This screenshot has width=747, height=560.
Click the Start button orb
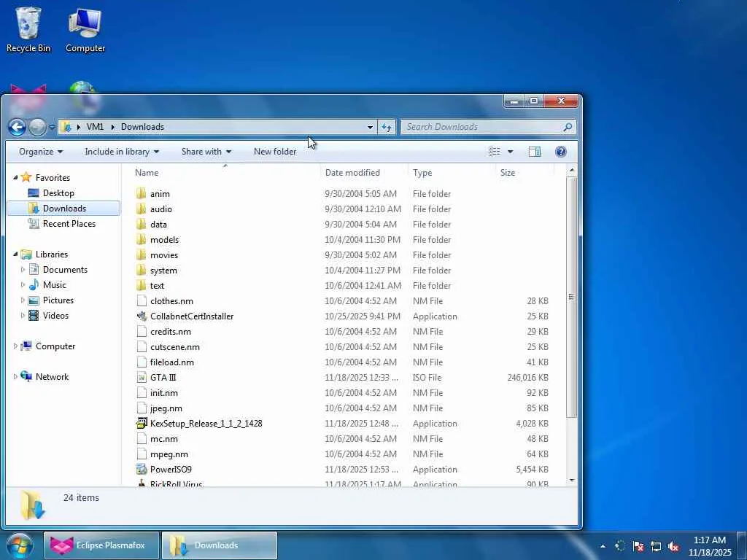[20, 545]
